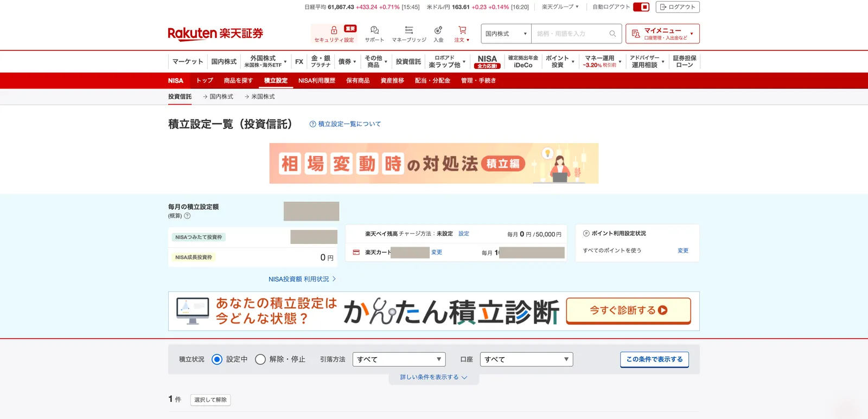Click the ログアウト button

678,7
